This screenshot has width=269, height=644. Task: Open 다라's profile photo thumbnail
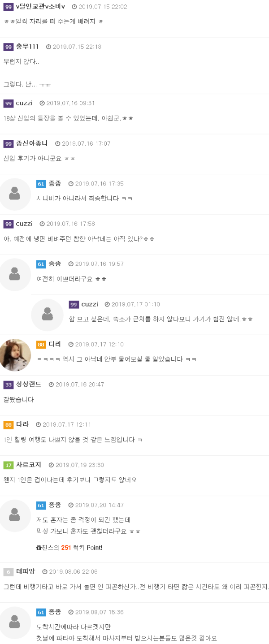(x=14, y=355)
